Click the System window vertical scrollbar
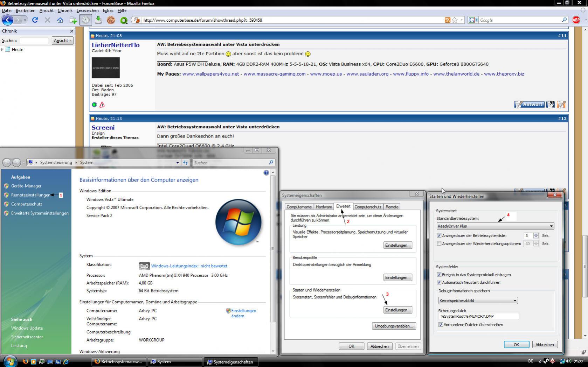Screen dimensions: 588x367 tap(273, 248)
